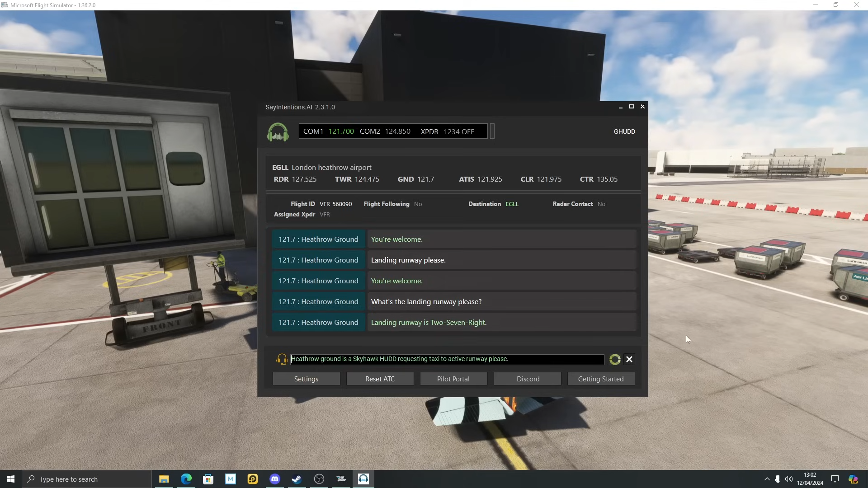Click the vertical meter bar beside radio panel
This screenshot has width=868, height=488.
492,131
